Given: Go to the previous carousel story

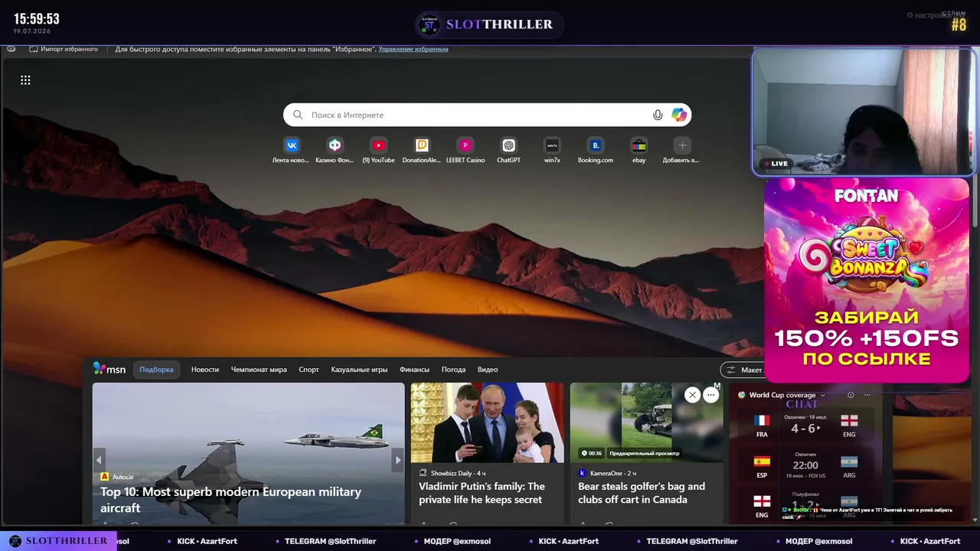Looking at the screenshot, I should (x=99, y=460).
